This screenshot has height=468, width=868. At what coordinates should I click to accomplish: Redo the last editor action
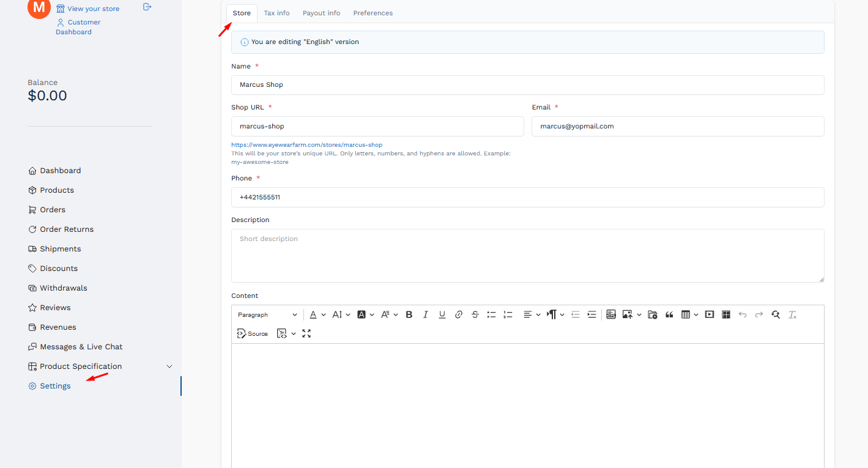759,314
